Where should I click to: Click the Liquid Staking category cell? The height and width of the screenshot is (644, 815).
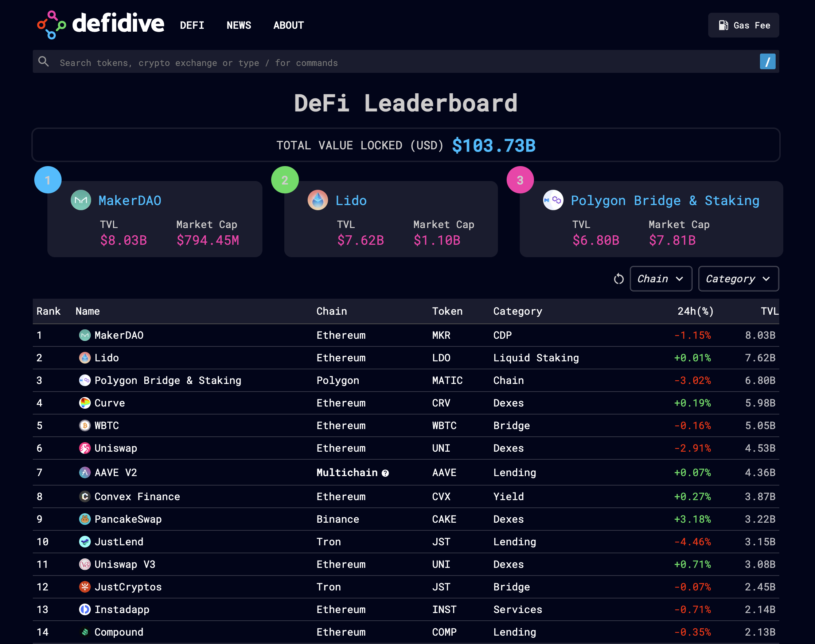pos(536,358)
